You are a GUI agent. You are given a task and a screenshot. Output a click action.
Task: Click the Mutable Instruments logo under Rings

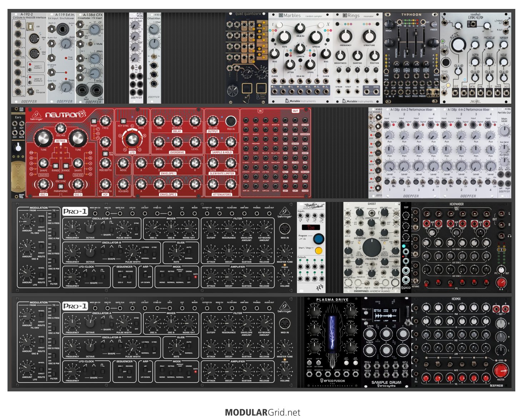358,101
